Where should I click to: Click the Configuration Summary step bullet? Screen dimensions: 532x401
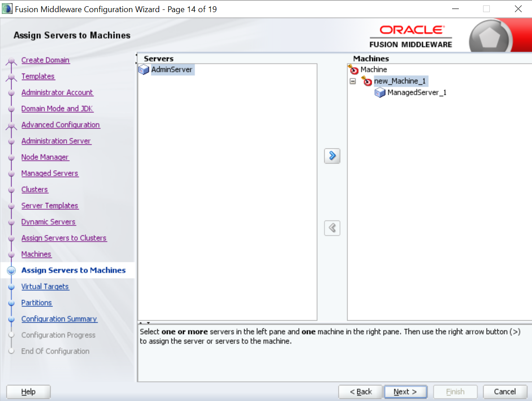tap(11, 320)
